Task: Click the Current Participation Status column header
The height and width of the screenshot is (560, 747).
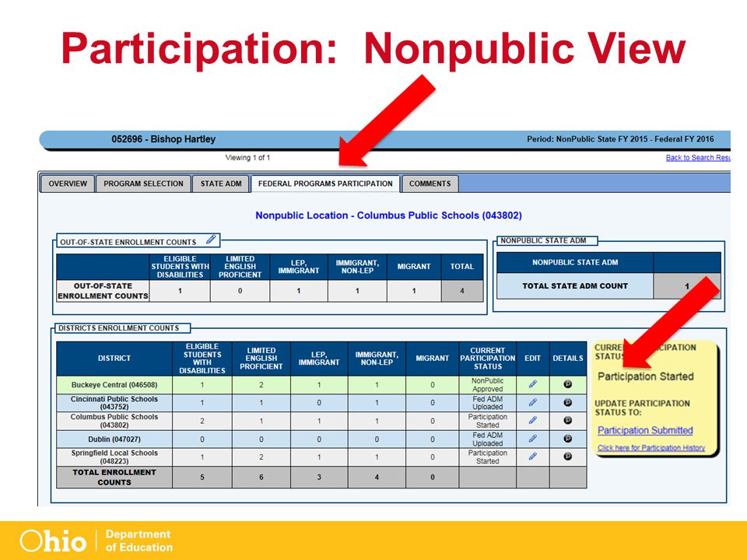Action: [487, 359]
